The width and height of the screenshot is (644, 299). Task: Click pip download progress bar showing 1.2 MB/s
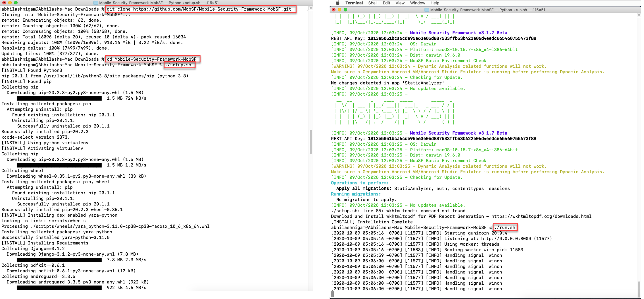point(59,165)
